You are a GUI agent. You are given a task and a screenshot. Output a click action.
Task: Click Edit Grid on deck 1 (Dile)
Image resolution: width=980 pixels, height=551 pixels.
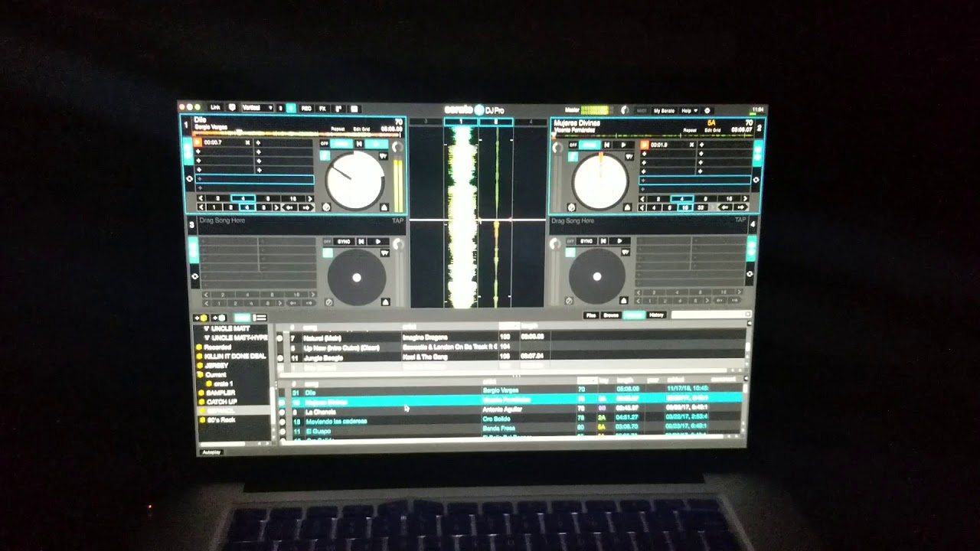[x=361, y=129]
